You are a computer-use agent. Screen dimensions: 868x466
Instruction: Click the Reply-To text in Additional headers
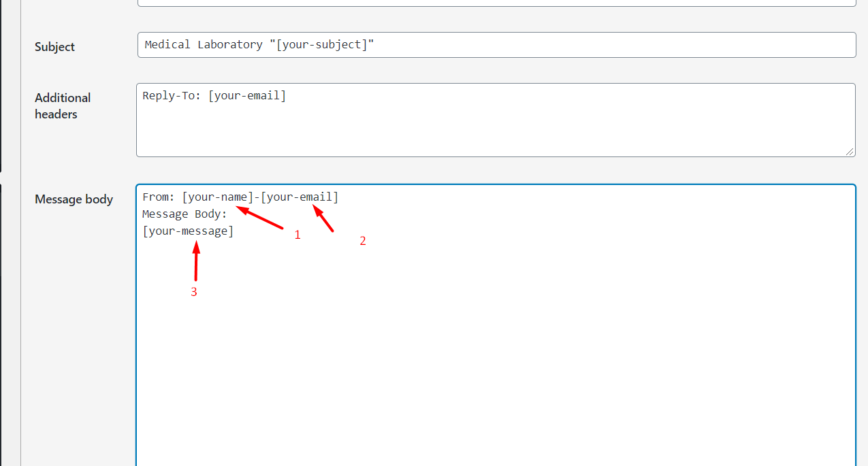(172, 96)
